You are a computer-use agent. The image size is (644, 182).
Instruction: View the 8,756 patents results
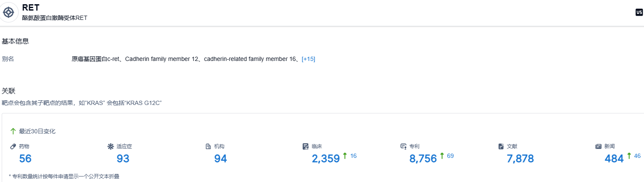pos(423,159)
